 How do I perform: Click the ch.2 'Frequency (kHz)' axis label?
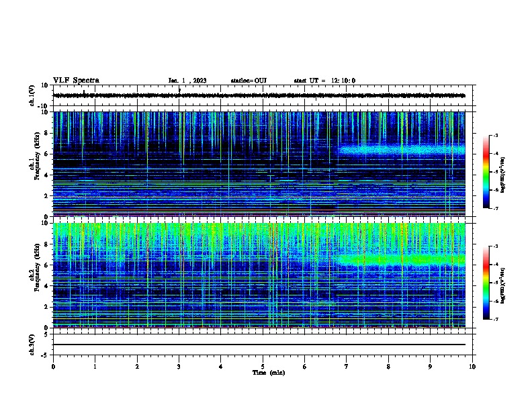point(37,267)
